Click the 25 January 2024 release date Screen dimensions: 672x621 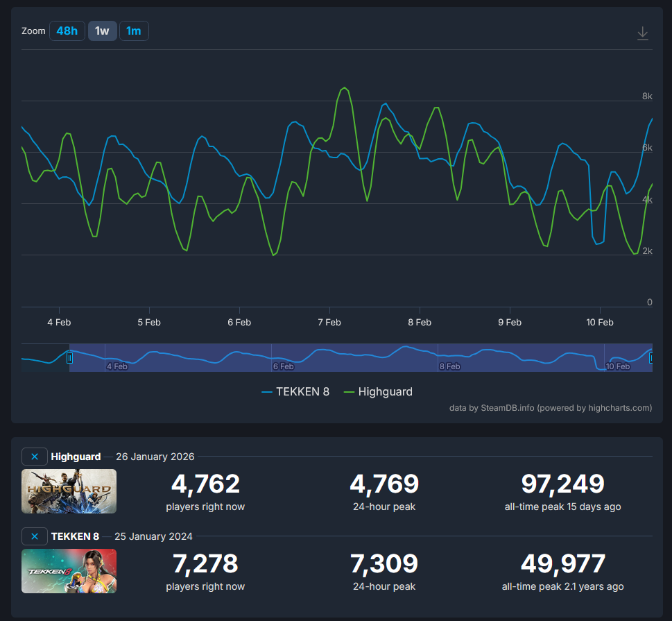153,536
